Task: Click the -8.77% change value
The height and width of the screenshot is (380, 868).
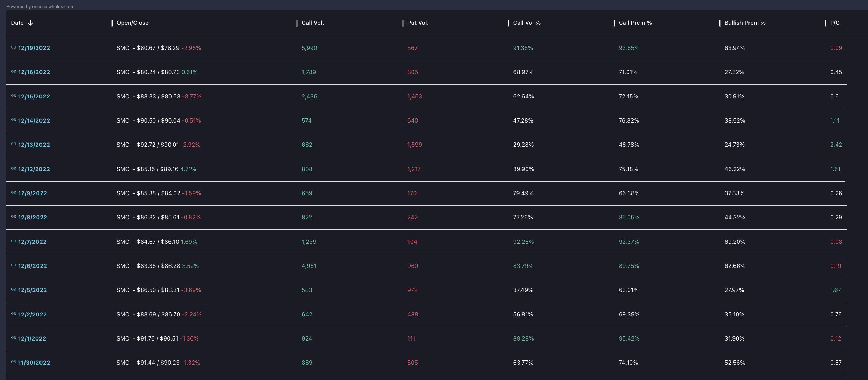Action: coord(192,96)
